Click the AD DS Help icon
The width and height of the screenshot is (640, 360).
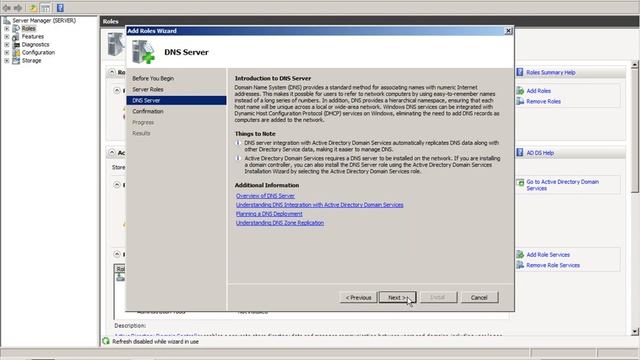(x=520, y=152)
